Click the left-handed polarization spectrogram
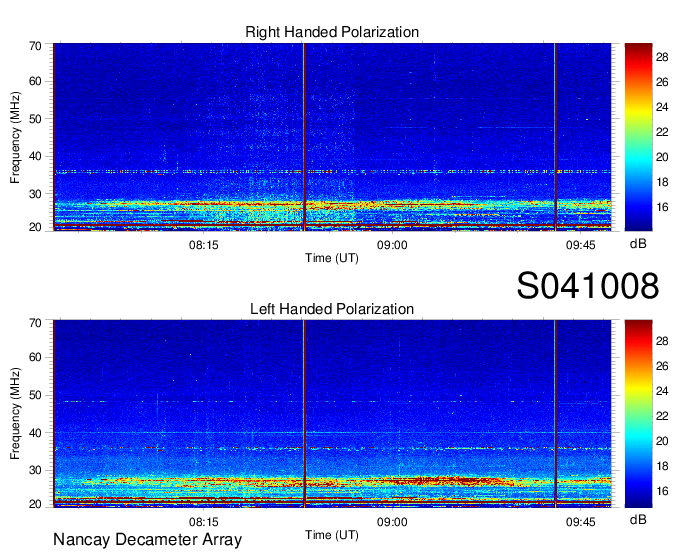 pyautogui.click(x=332, y=414)
